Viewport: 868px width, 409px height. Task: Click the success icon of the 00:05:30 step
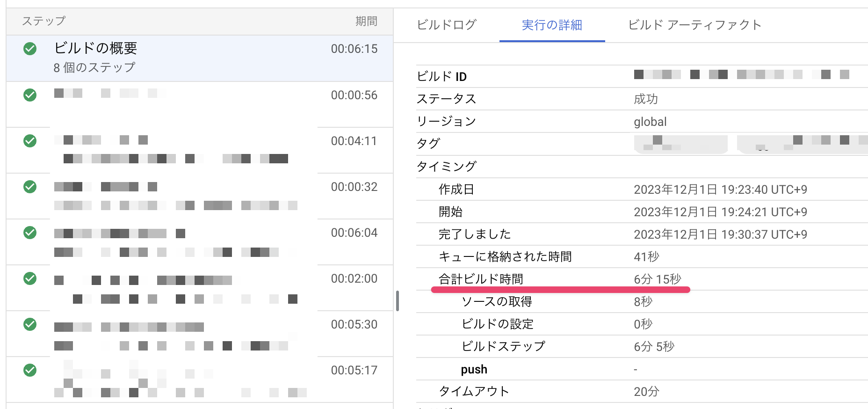point(30,324)
